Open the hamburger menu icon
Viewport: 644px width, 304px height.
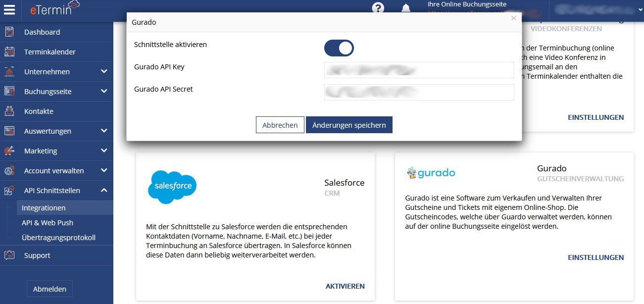pos(10,9)
